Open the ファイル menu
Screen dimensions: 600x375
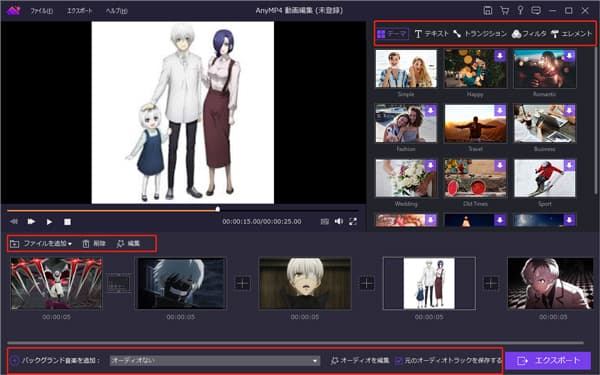click(x=41, y=11)
